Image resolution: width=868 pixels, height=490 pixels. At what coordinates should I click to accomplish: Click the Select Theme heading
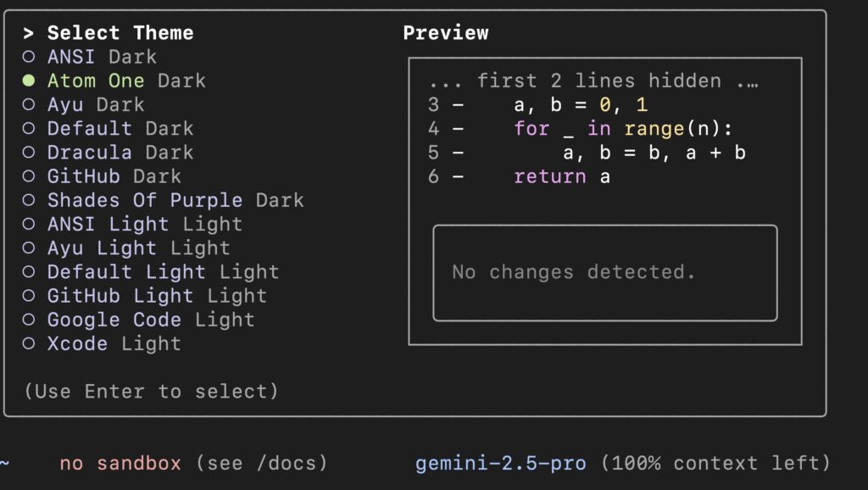(120, 33)
